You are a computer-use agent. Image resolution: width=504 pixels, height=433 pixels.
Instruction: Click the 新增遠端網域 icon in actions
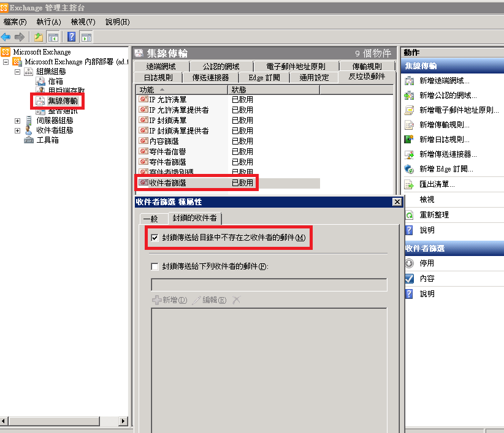409,81
